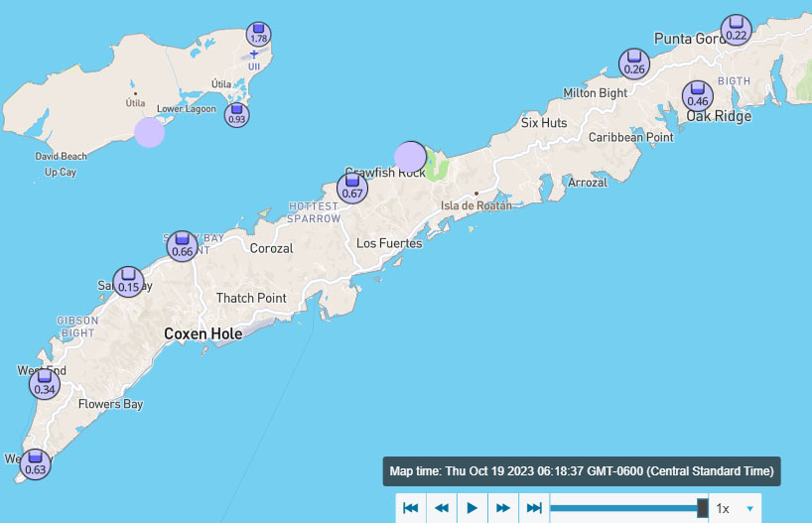The image size is (812, 523).
Task: Select the blank purple circle near Crawfish Rock
Action: (x=410, y=157)
